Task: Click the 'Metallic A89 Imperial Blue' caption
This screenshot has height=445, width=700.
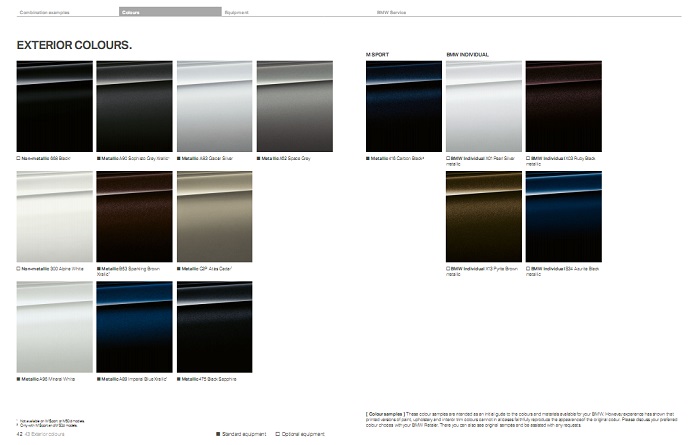Action: pos(132,379)
